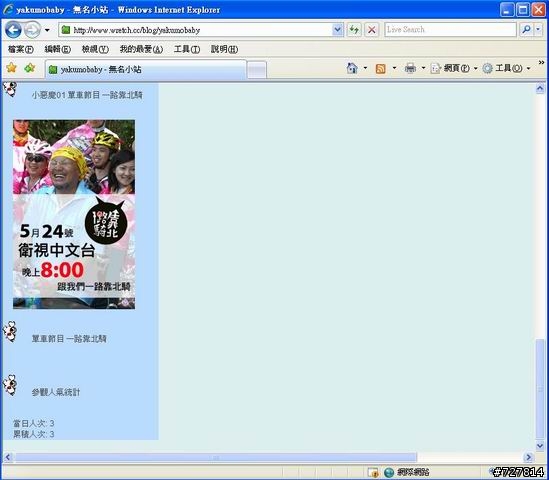Open the RSS feeds icon
This screenshot has width=549, height=480.
pyautogui.click(x=381, y=69)
